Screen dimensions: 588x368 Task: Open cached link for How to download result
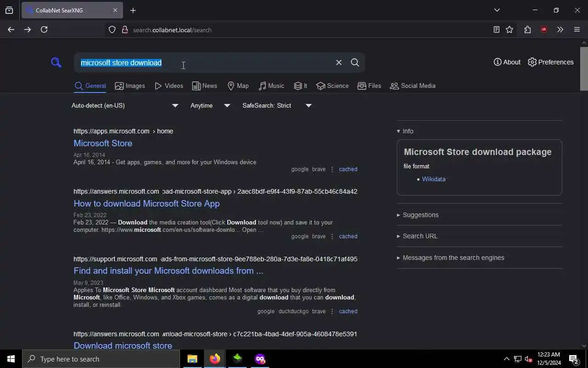[x=348, y=236]
